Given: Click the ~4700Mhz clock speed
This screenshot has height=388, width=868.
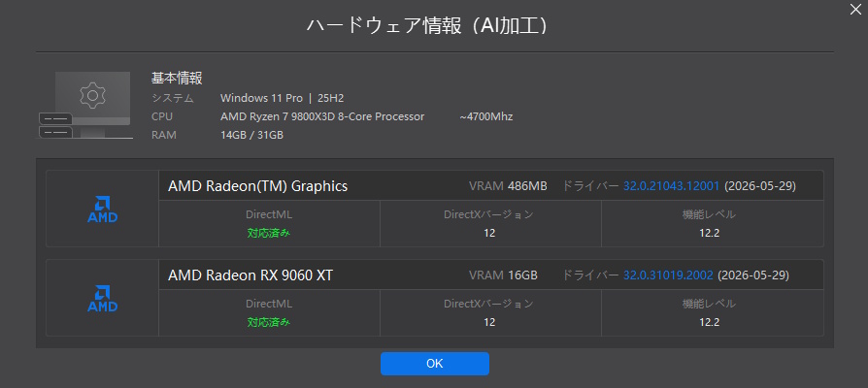Looking at the screenshot, I should [x=485, y=116].
